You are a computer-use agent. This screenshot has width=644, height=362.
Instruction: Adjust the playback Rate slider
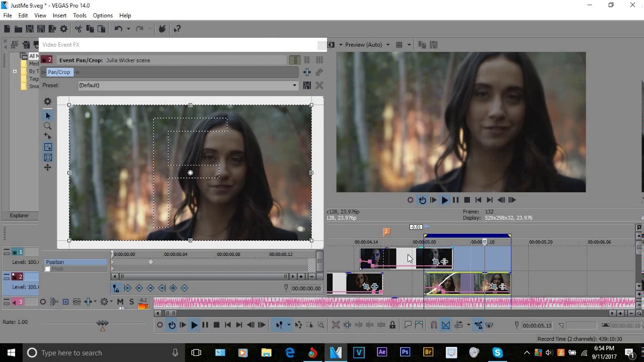[103, 323]
